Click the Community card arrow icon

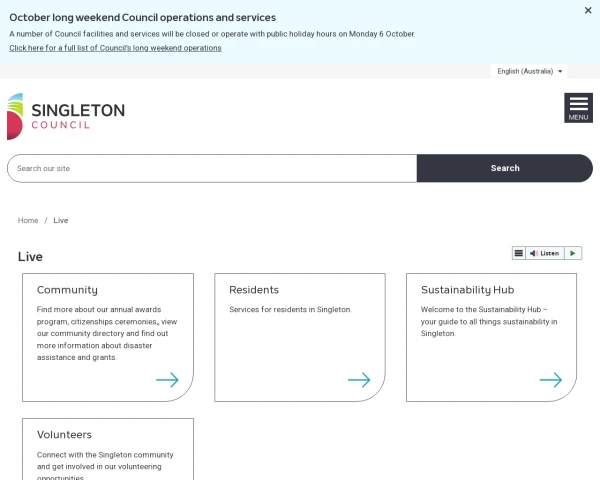[x=167, y=380]
